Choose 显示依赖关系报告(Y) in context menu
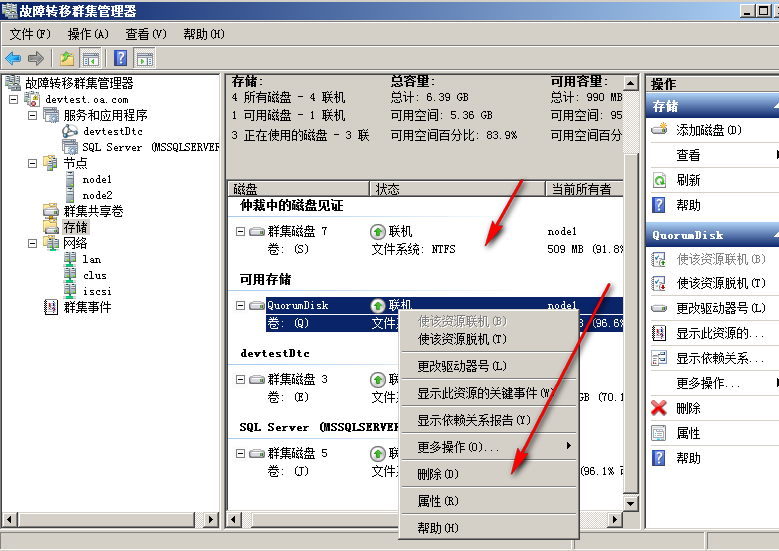 [x=489, y=420]
